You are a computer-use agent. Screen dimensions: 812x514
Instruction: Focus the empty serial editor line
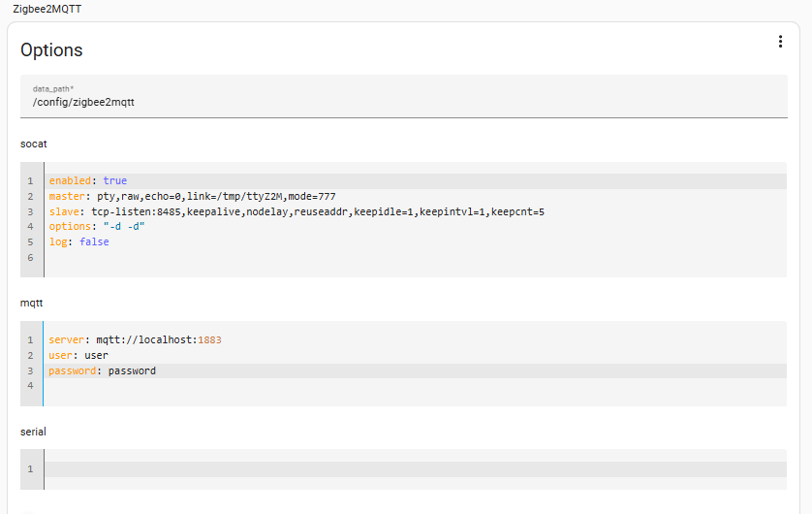click(x=388, y=469)
